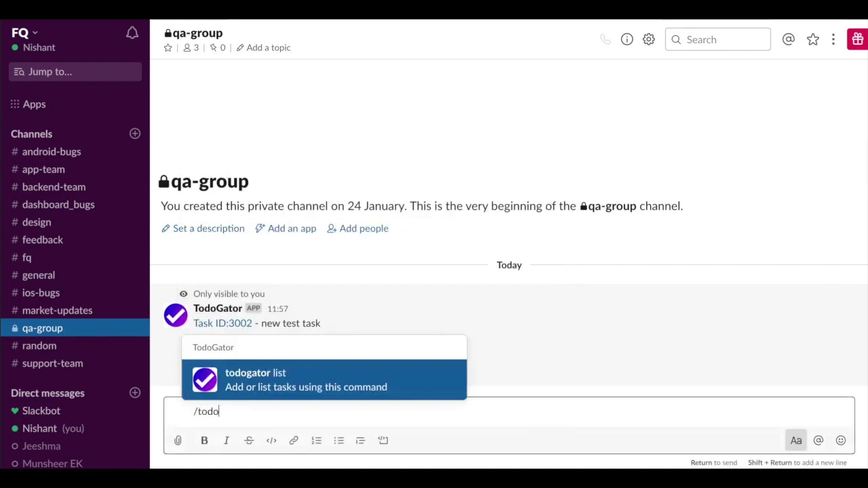Click the message input field
The image size is (868, 488).
(509, 411)
